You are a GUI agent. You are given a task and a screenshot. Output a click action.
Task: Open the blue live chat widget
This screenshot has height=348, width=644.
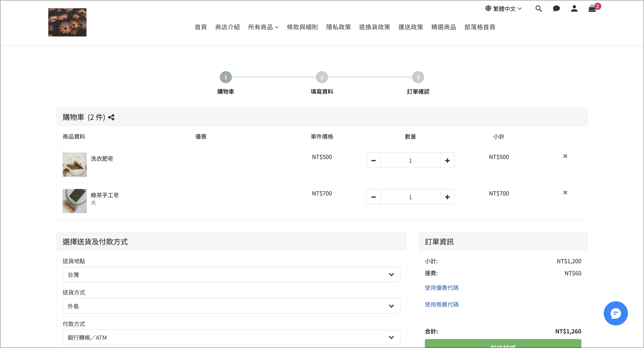(x=616, y=313)
